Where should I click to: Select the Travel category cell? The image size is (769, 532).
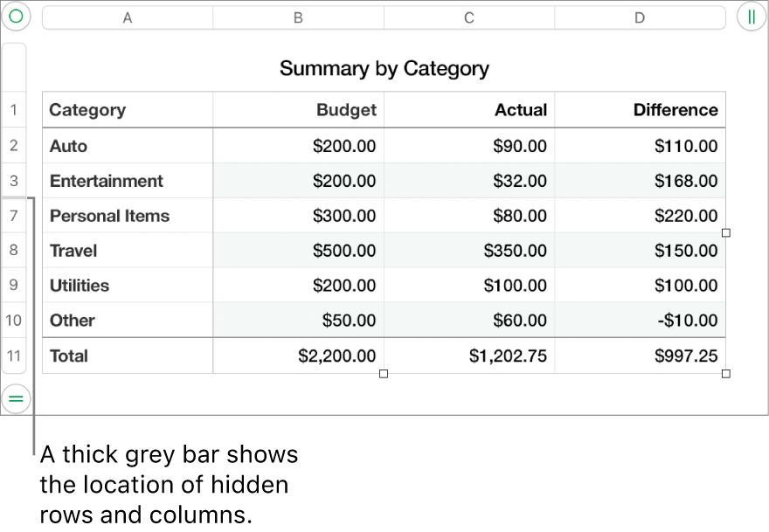(128, 250)
